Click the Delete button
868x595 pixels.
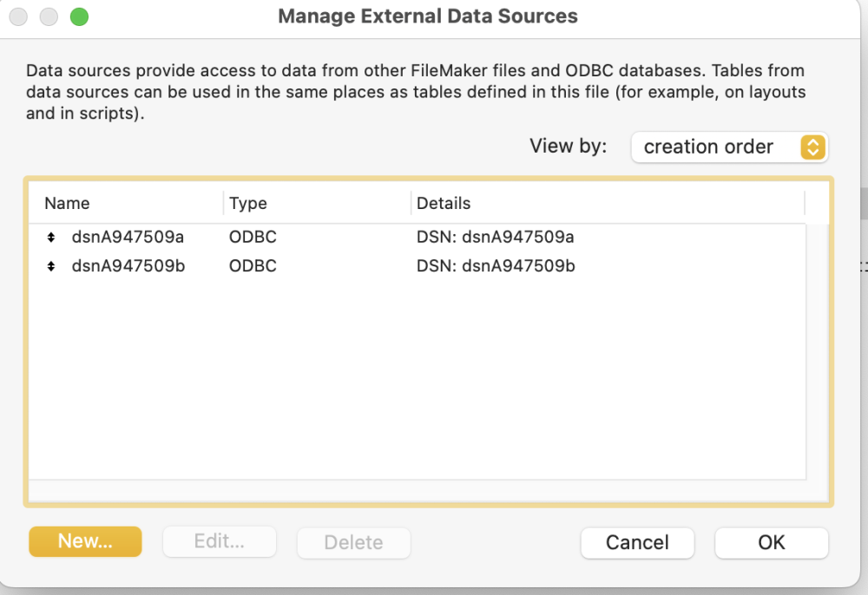[353, 543]
